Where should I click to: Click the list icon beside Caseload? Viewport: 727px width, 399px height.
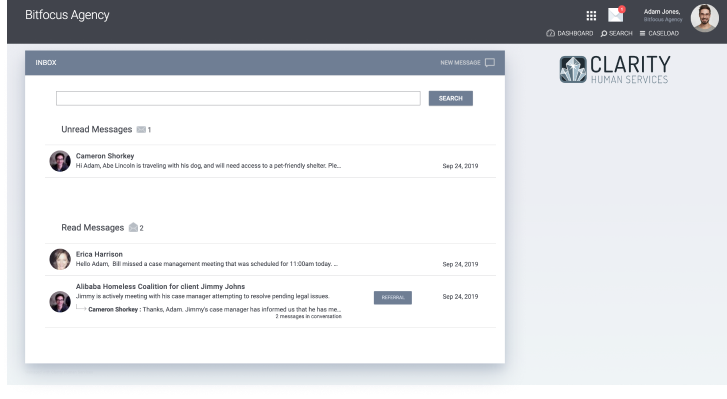coord(643,33)
